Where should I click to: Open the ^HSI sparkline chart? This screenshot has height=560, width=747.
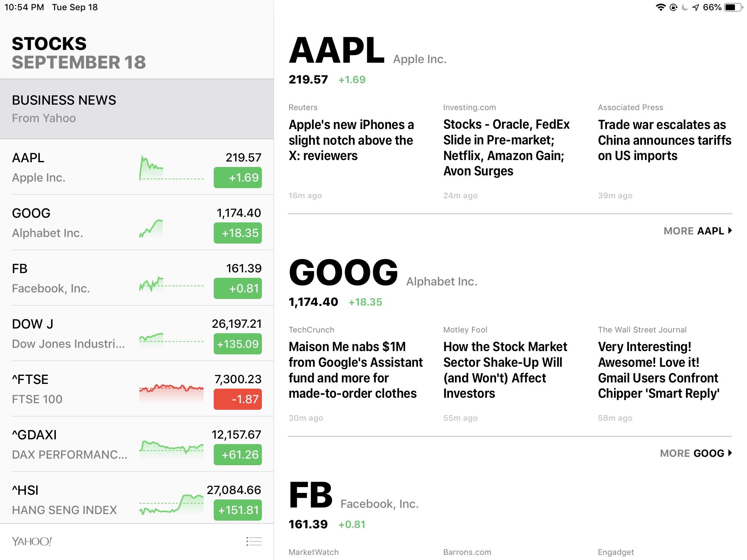tap(171, 504)
